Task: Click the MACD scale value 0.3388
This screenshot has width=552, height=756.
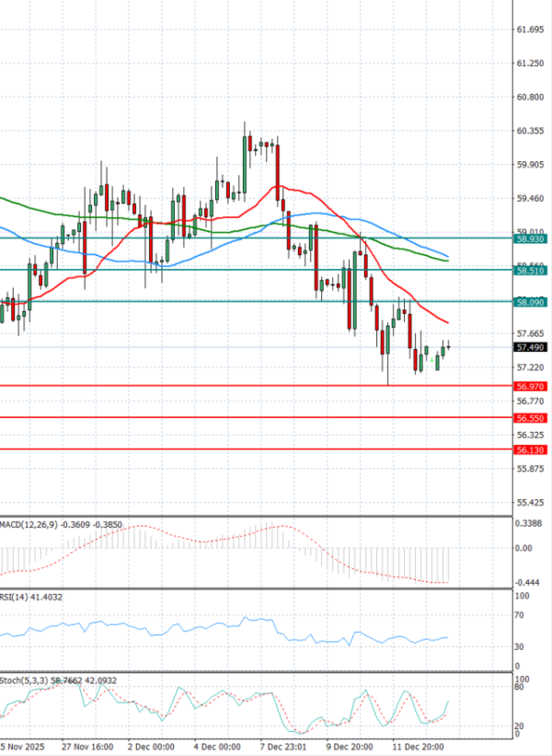Action: (529, 524)
